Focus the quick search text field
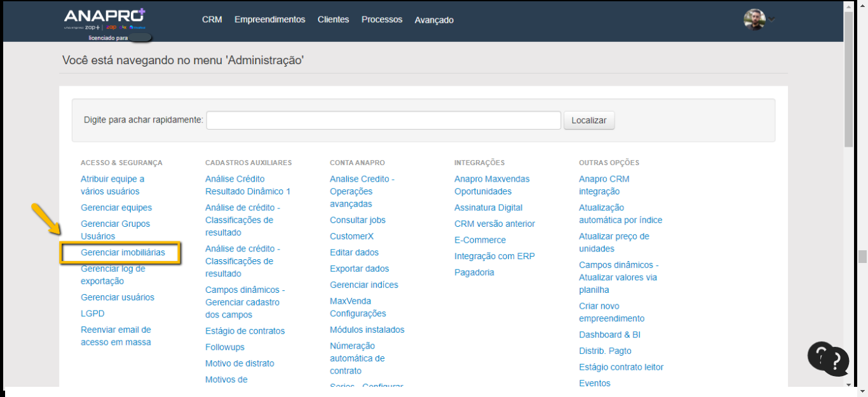This screenshot has height=397, width=868. (383, 120)
